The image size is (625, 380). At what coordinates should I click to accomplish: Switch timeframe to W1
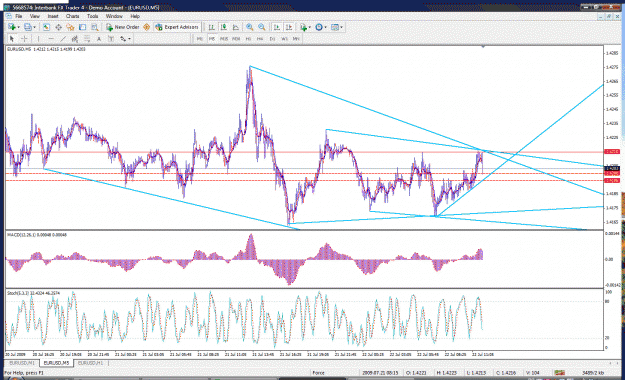284,39
